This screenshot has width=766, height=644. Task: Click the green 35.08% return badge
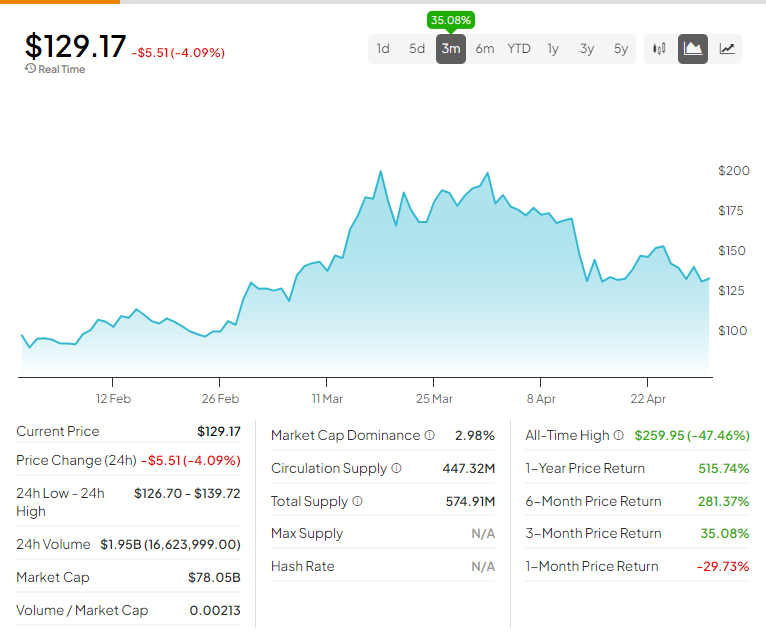[451, 20]
